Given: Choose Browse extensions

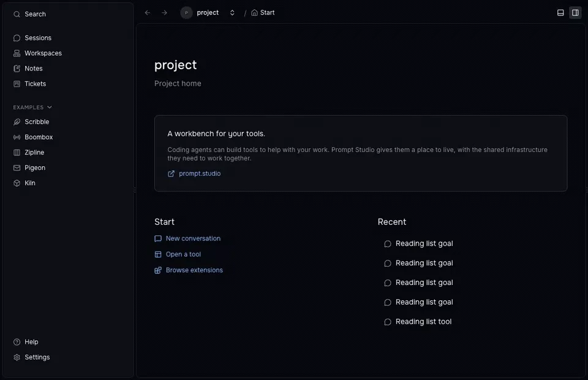Looking at the screenshot, I should pyautogui.click(x=189, y=270).
